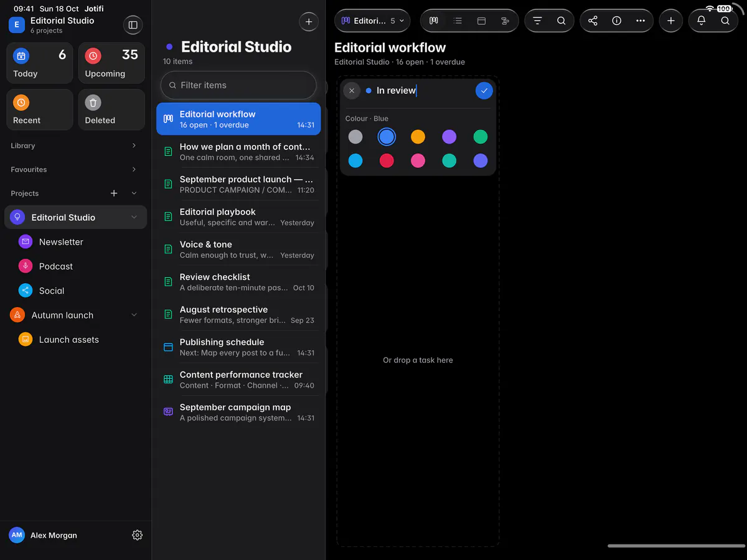The width and height of the screenshot is (747, 560).
Task: Show board info
Action: [x=616, y=21]
